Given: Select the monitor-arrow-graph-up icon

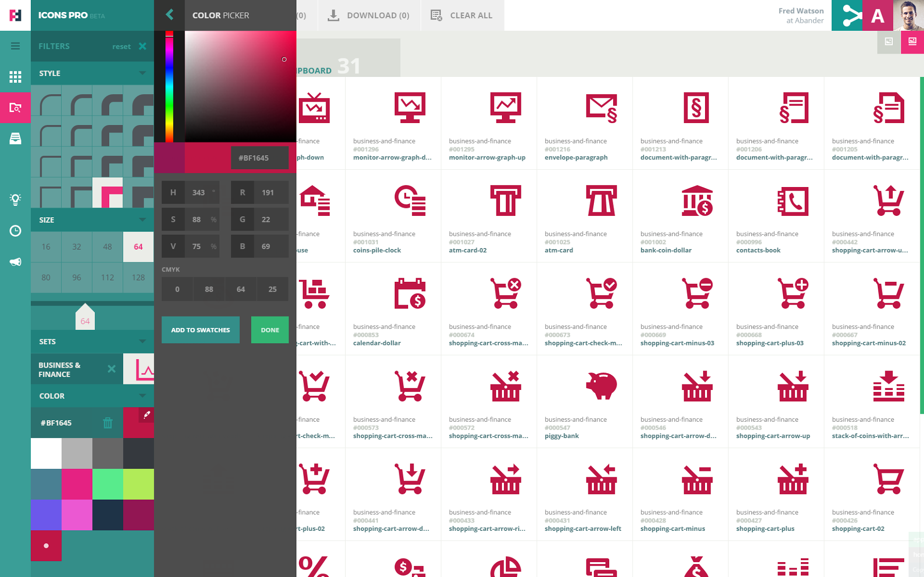Looking at the screenshot, I should 505,108.
